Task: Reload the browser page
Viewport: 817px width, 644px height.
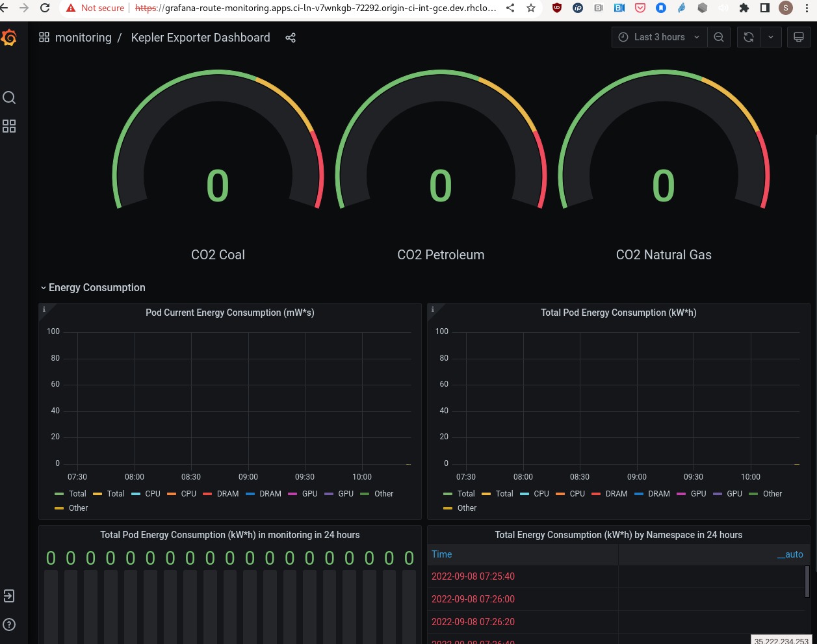Action: coord(45,8)
